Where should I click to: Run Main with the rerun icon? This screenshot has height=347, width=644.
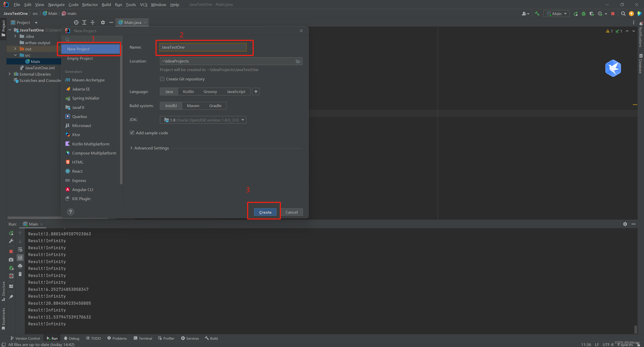coord(575,14)
